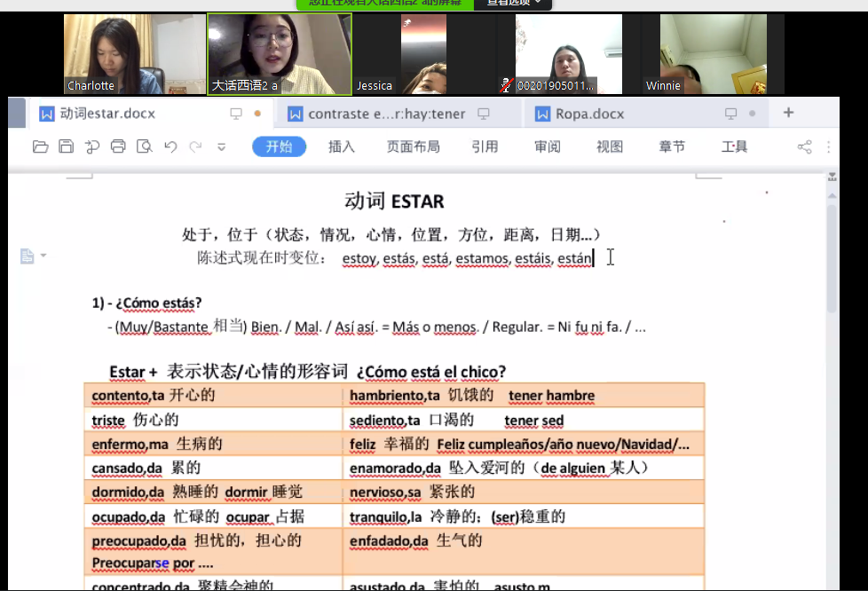Viewport: 868px width, 591px height.
Task: Click scrollbar up arrow
Action: pos(832,196)
